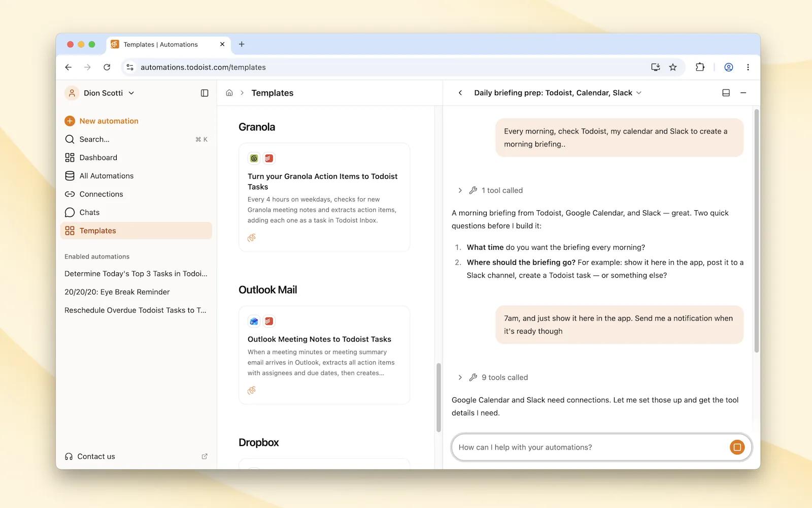Click the browser forward arrow
This screenshot has height=508, width=812.
click(87, 67)
